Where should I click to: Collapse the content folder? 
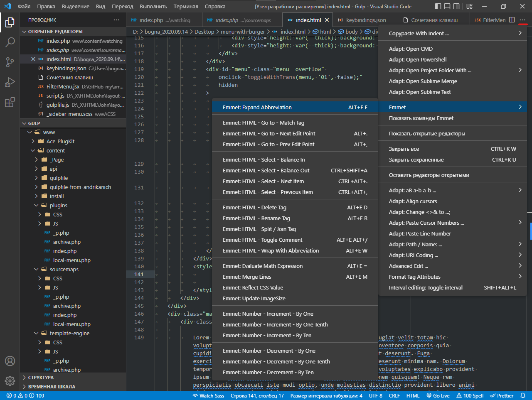(x=73, y=151)
